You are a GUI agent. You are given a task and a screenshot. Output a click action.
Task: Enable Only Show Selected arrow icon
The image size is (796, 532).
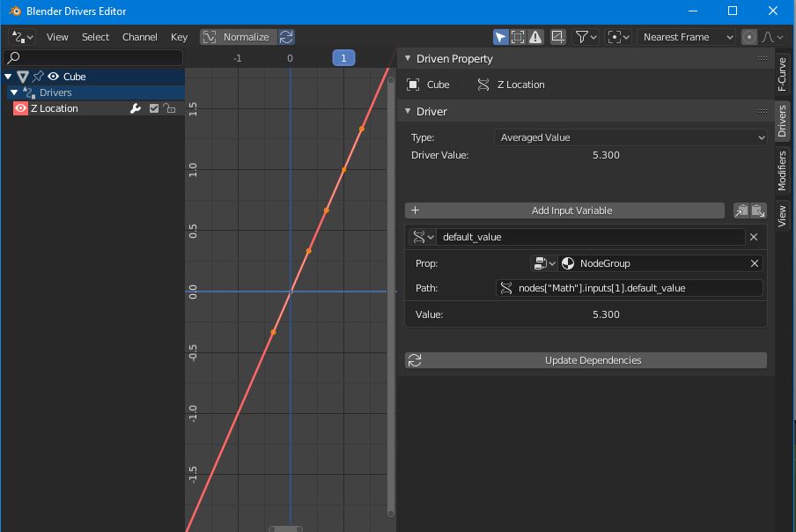pos(500,37)
